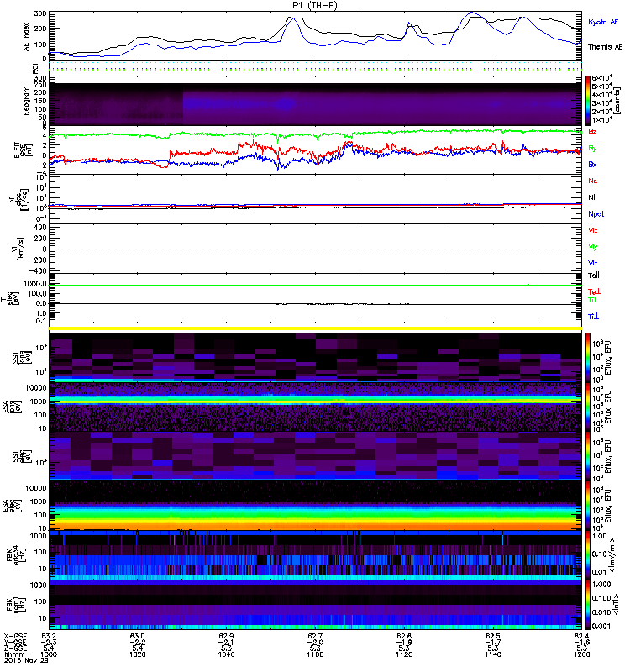Click the blue "Vix" velocity legend label
Viewport: 630px width, 672px height.
pyautogui.click(x=593, y=264)
